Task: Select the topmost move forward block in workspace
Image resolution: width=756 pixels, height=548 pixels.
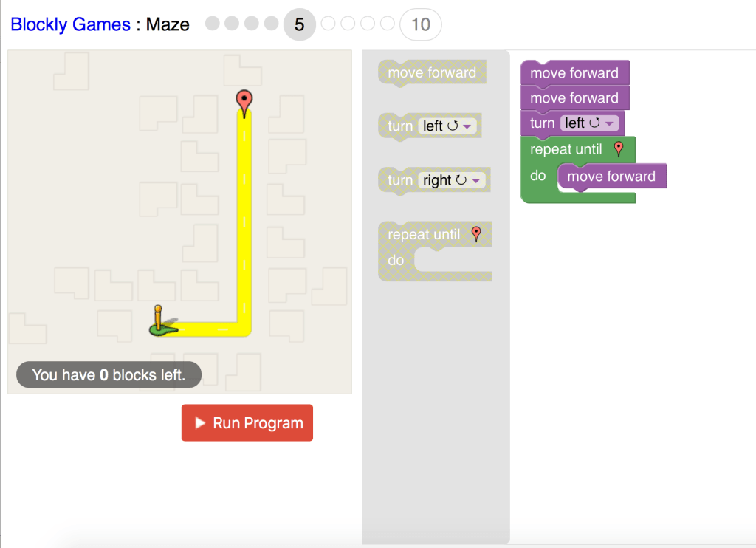Action: point(574,73)
